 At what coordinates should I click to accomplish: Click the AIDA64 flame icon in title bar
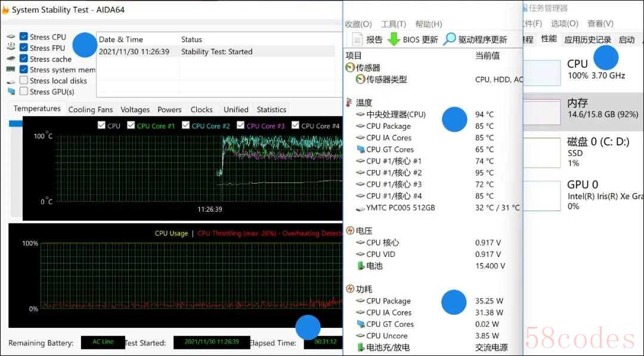[5, 10]
